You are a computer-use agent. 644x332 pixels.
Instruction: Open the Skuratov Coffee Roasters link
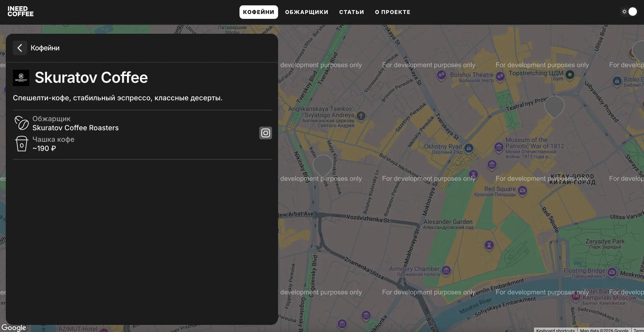(75, 128)
